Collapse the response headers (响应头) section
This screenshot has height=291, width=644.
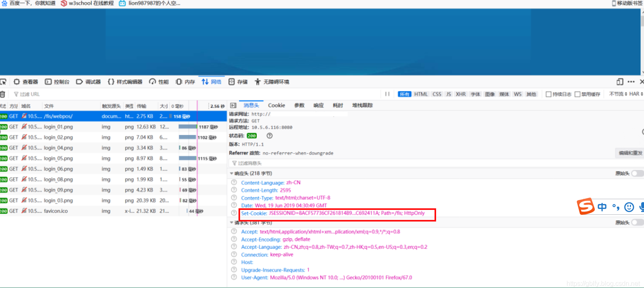pyautogui.click(x=231, y=173)
